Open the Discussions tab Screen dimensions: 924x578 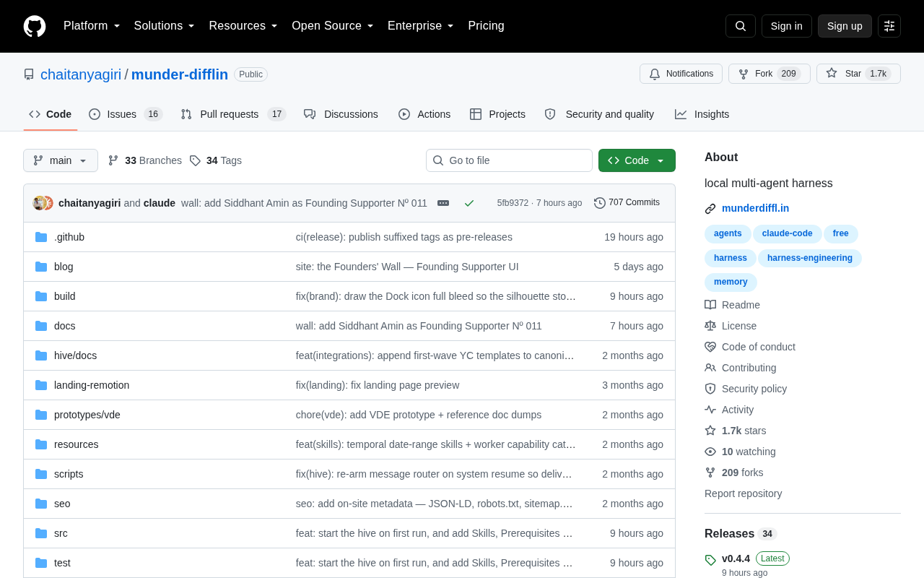pos(341,114)
